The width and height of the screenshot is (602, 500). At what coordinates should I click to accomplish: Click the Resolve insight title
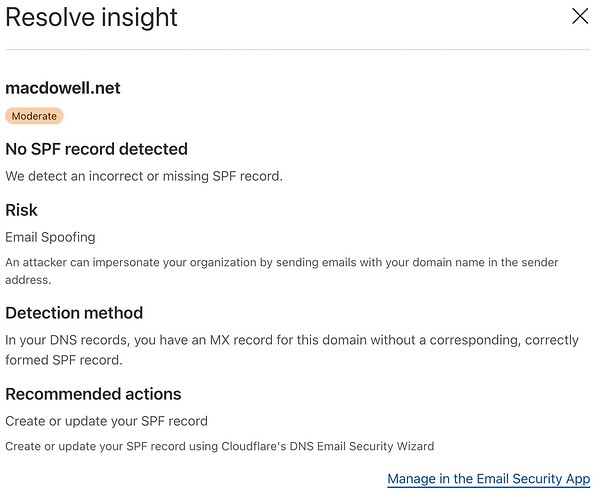[x=92, y=17]
